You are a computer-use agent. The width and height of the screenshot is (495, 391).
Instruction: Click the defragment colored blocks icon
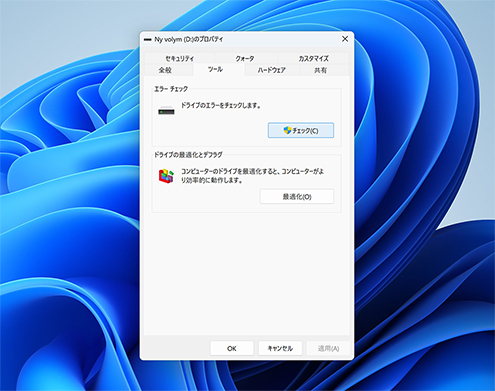166,176
